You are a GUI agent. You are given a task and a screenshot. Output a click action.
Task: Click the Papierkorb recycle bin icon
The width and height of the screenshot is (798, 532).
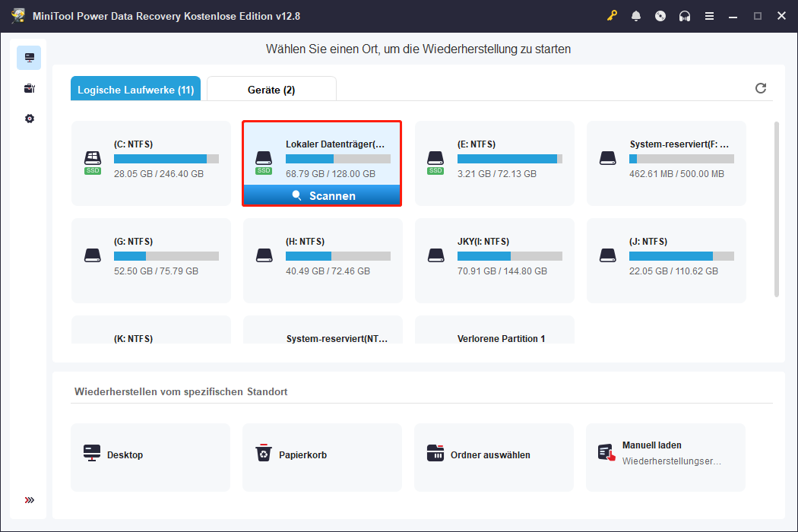pyautogui.click(x=263, y=453)
